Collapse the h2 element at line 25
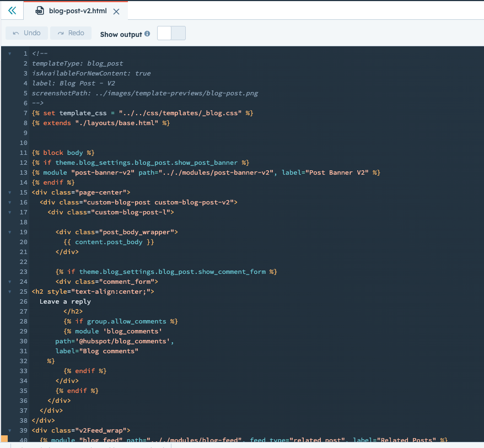Viewport: 484px width, 448px height. point(9,292)
